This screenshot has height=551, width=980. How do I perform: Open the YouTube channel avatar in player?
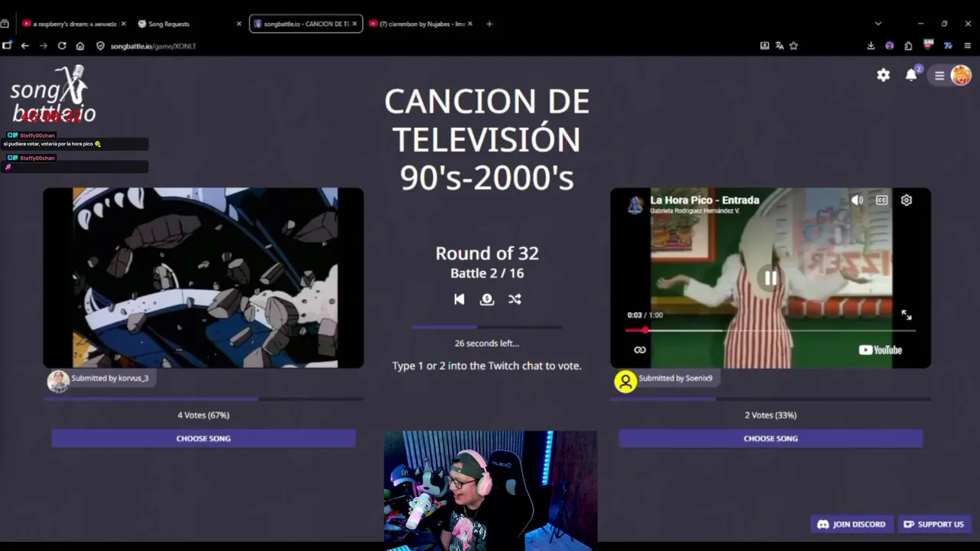635,204
